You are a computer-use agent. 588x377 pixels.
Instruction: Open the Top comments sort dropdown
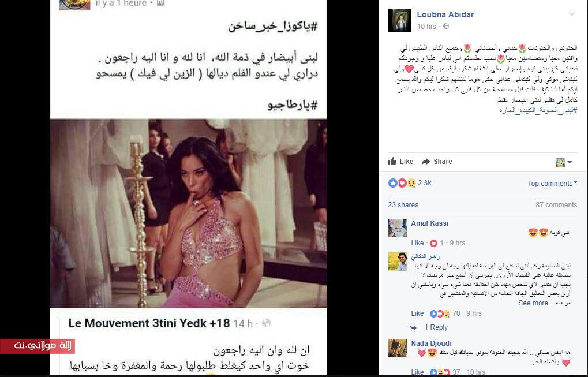[552, 184]
